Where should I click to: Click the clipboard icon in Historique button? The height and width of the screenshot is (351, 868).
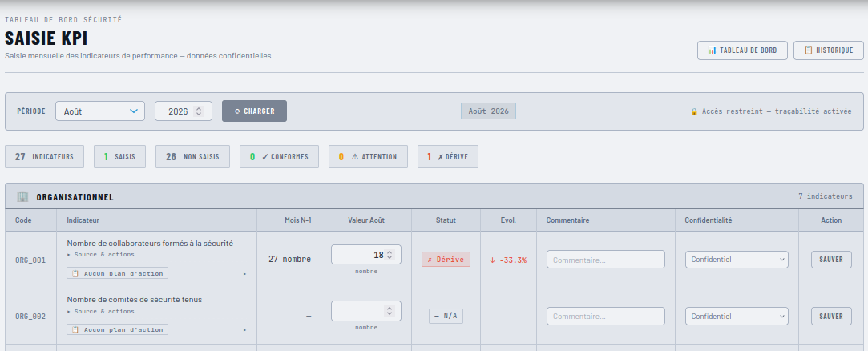(808, 50)
